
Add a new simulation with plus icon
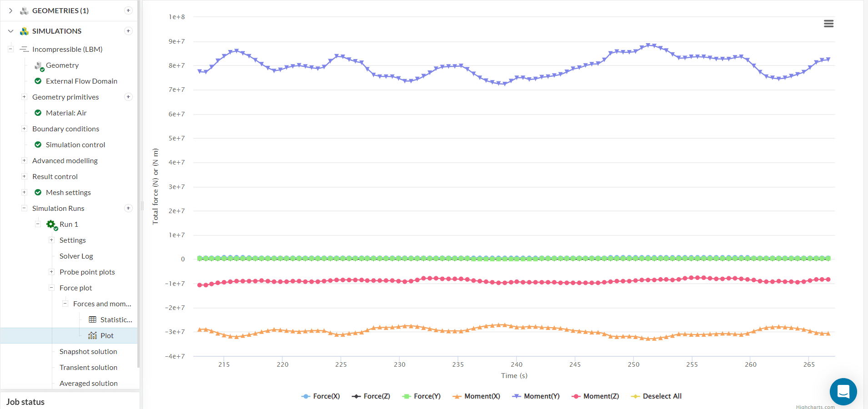pos(128,31)
